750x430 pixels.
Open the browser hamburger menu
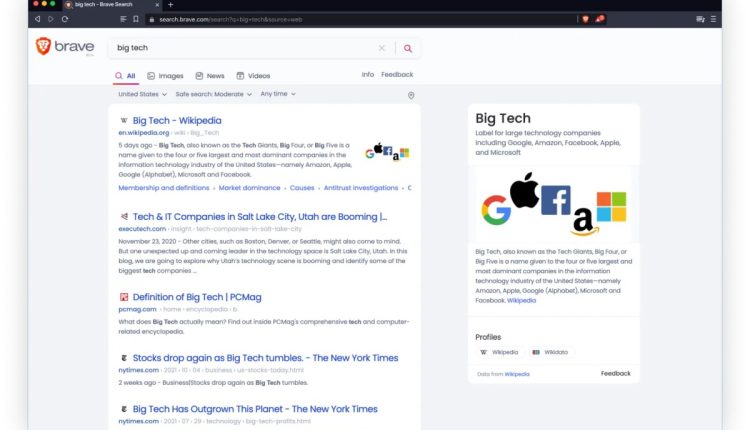click(x=713, y=19)
